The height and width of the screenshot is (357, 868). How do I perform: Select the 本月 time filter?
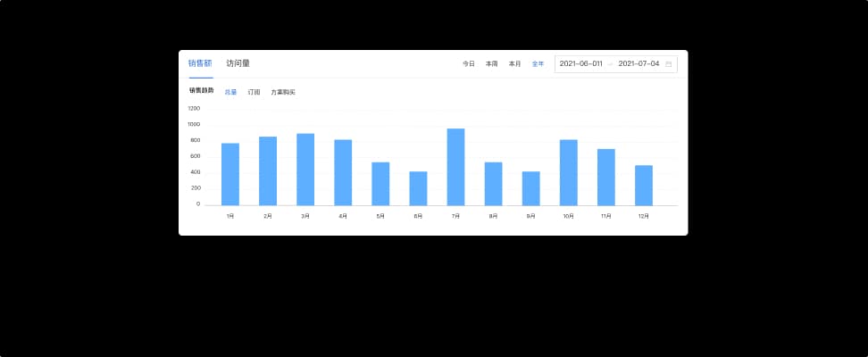click(514, 64)
